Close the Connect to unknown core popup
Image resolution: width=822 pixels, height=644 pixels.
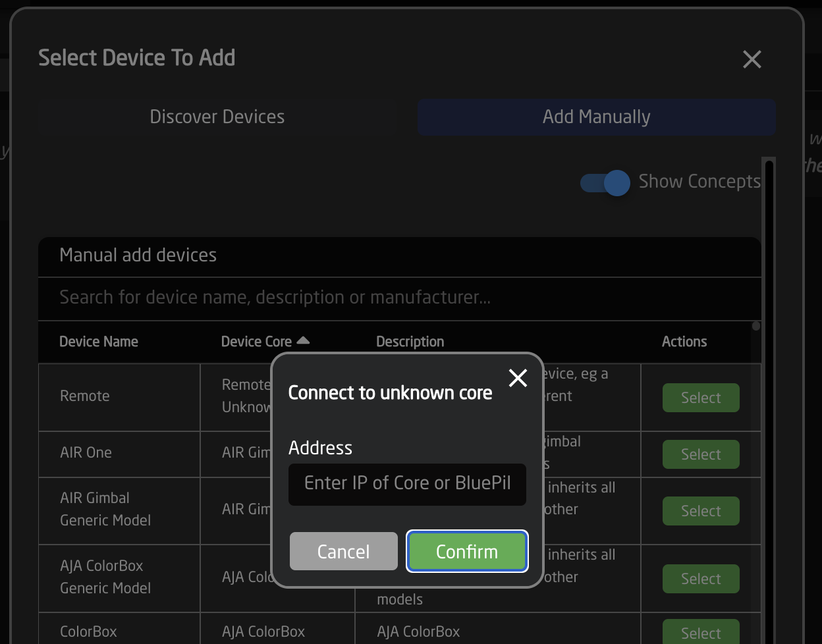pos(518,378)
